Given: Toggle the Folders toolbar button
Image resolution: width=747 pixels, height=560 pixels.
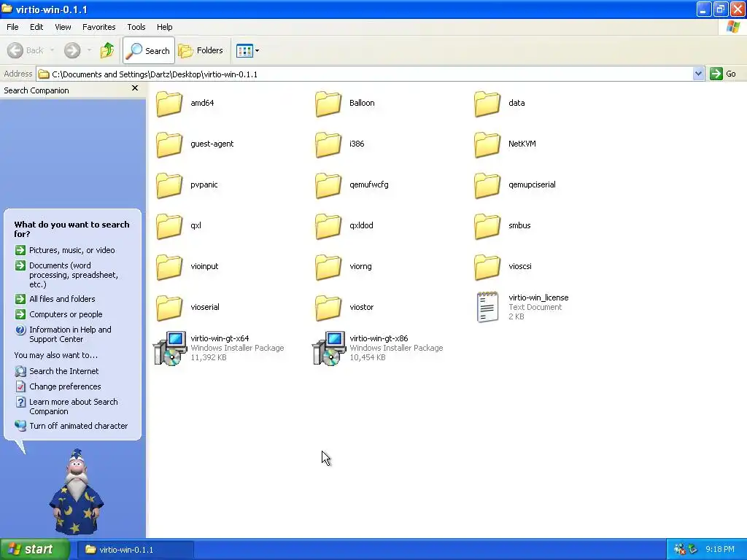Looking at the screenshot, I should coord(201,50).
